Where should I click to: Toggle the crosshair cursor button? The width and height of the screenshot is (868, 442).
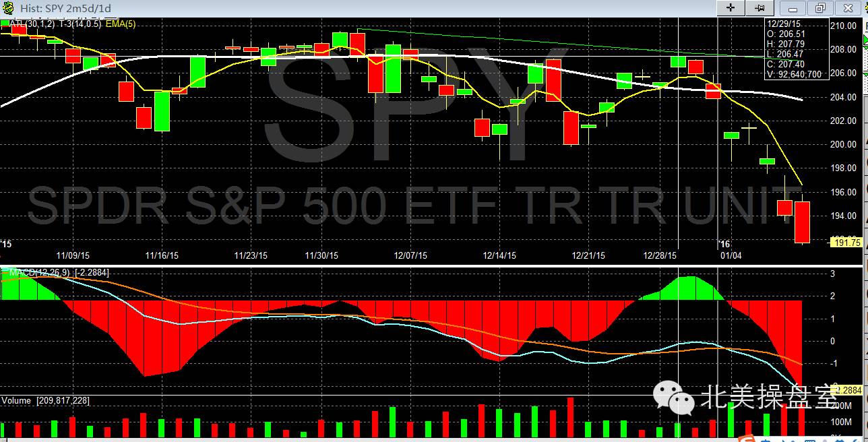tap(731, 8)
